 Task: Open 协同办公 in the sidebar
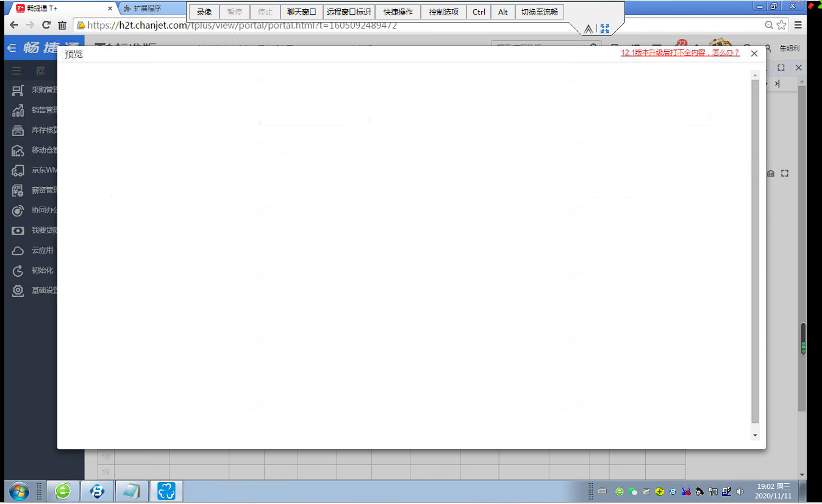click(35, 210)
